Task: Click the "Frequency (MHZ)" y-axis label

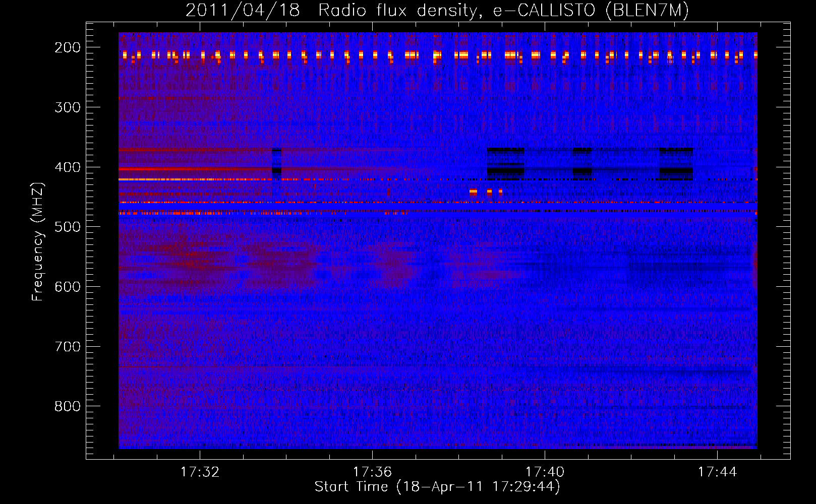Action: coord(38,241)
